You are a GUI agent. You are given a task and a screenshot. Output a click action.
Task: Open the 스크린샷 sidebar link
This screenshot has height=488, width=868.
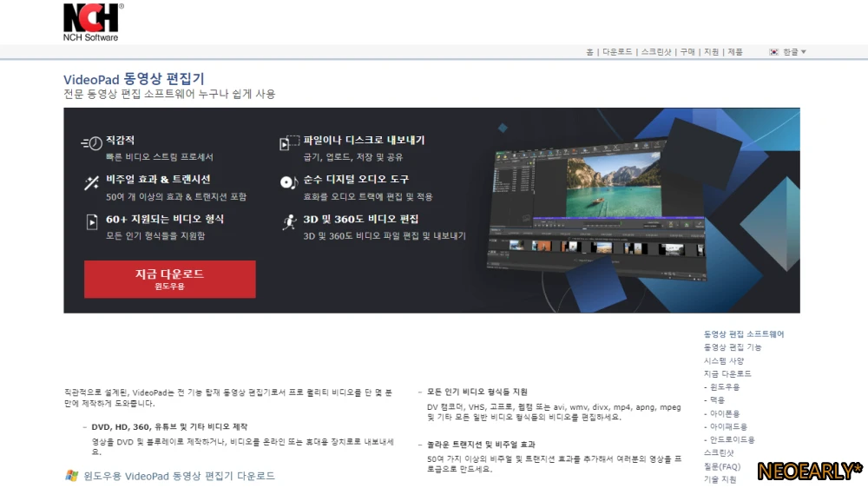click(x=719, y=453)
